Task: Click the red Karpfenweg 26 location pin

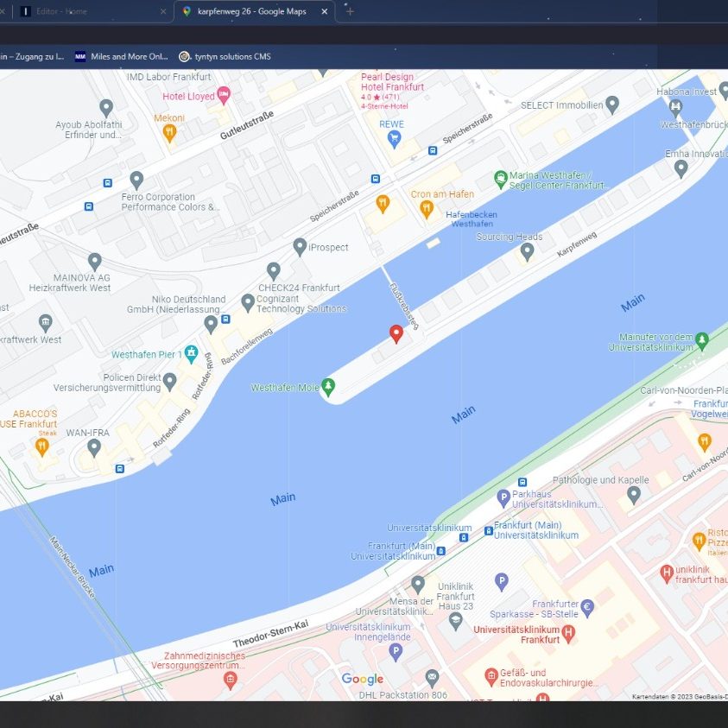Action: pos(396,333)
